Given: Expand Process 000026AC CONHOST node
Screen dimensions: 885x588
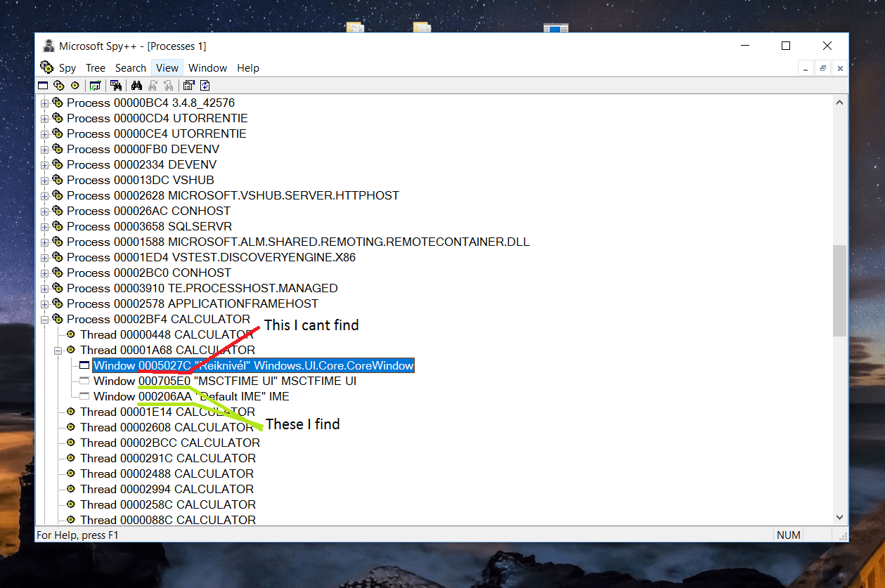Looking at the screenshot, I should (45, 211).
